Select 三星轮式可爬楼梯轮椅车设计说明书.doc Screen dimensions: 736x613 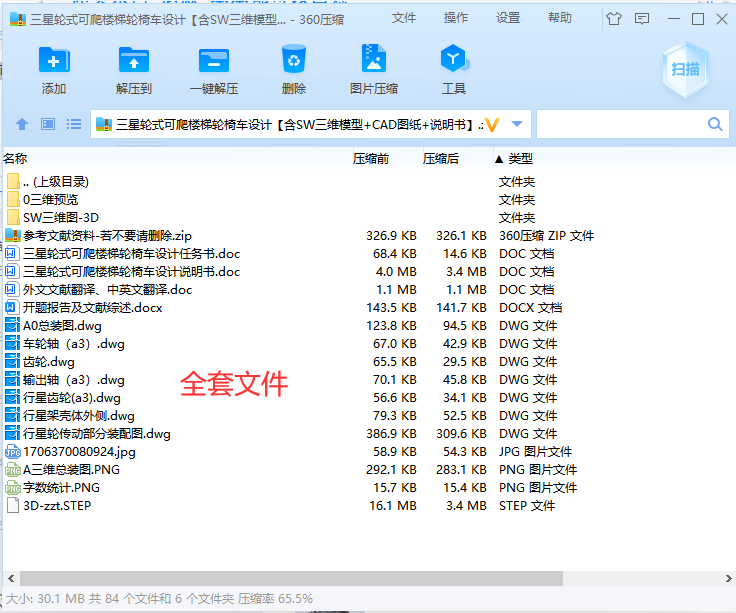click(x=131, y=271)
